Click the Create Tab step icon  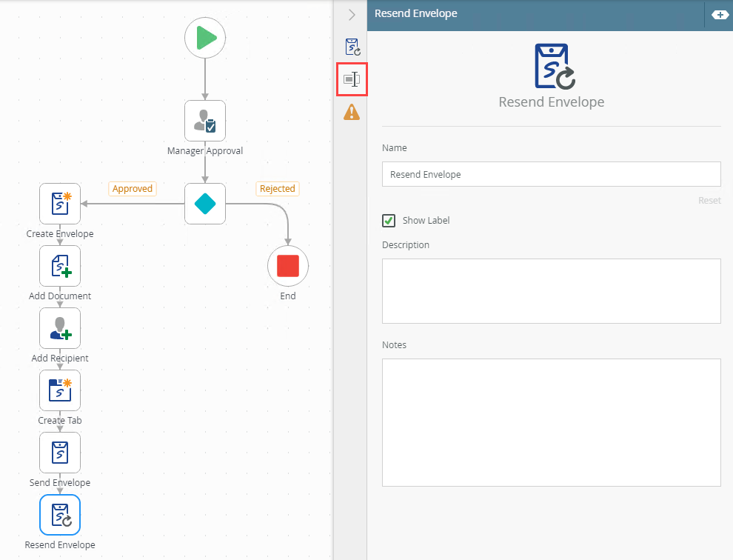[60, 390]
